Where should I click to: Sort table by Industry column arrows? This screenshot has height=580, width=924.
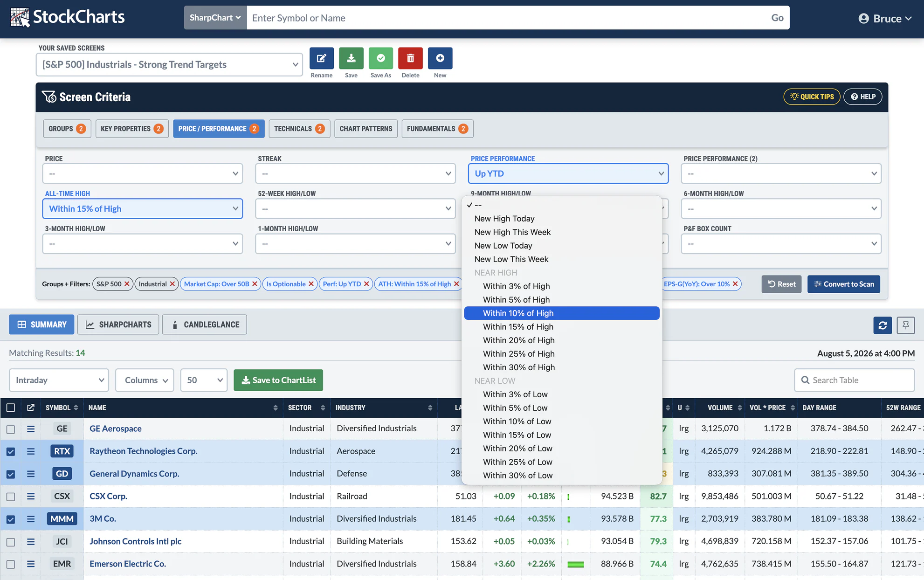pyautogui.click(x=430, y=408)
